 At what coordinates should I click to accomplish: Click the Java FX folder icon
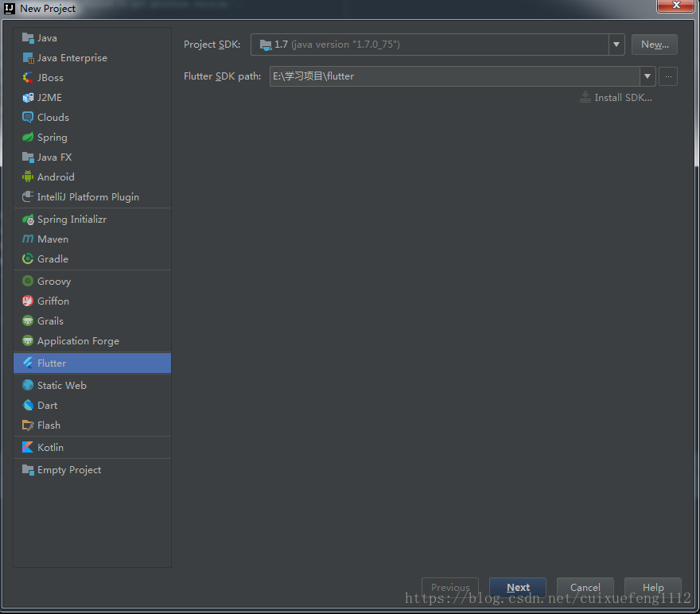pyautogui.click(x=28, y=157)
